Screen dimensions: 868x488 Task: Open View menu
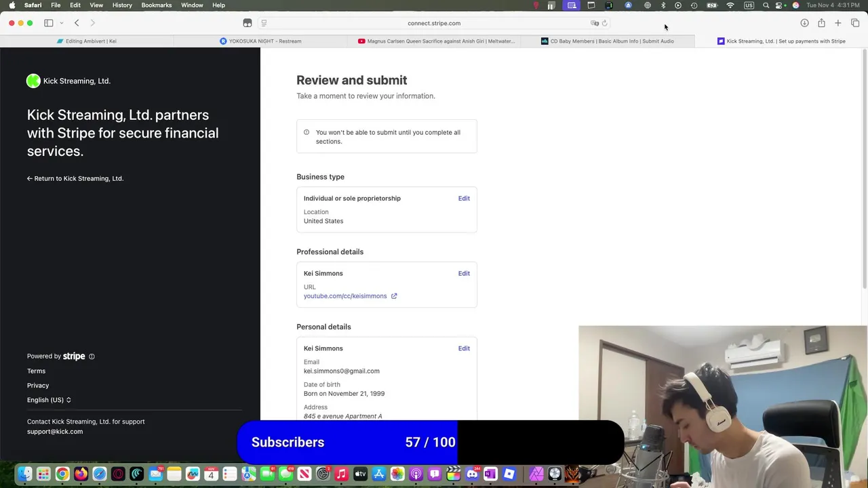click(x=96, y=5)
